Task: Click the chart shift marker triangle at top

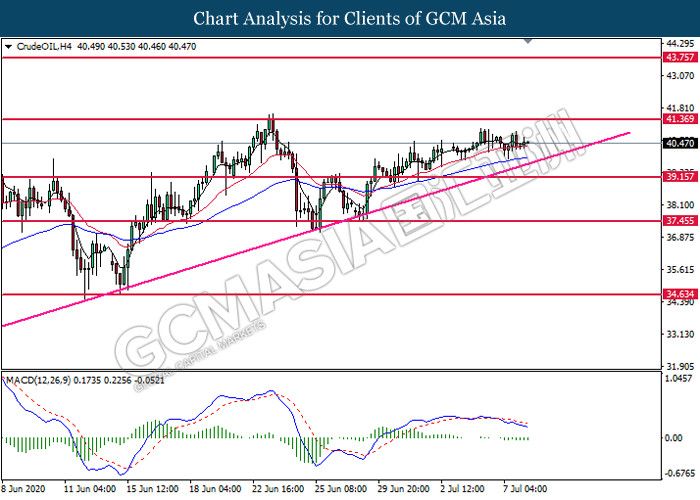Action: coord(528,42)
